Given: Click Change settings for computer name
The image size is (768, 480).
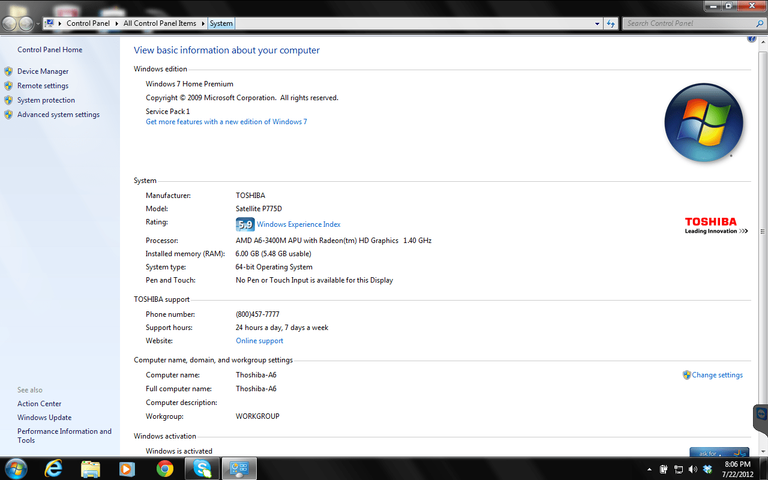Looking at the screenshot, I should tap(717, 375).
